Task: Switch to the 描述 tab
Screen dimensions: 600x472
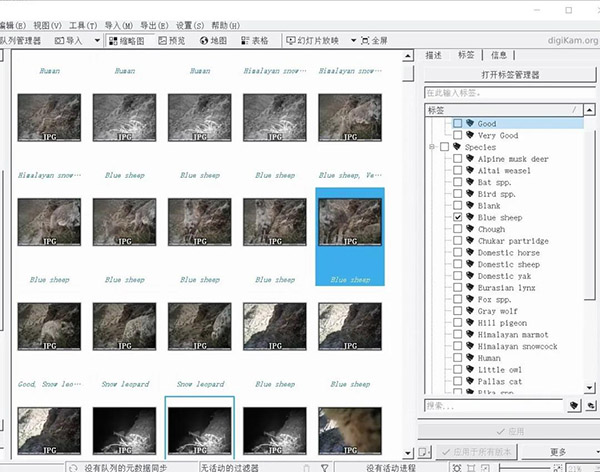Action: [x=434, y=55]
